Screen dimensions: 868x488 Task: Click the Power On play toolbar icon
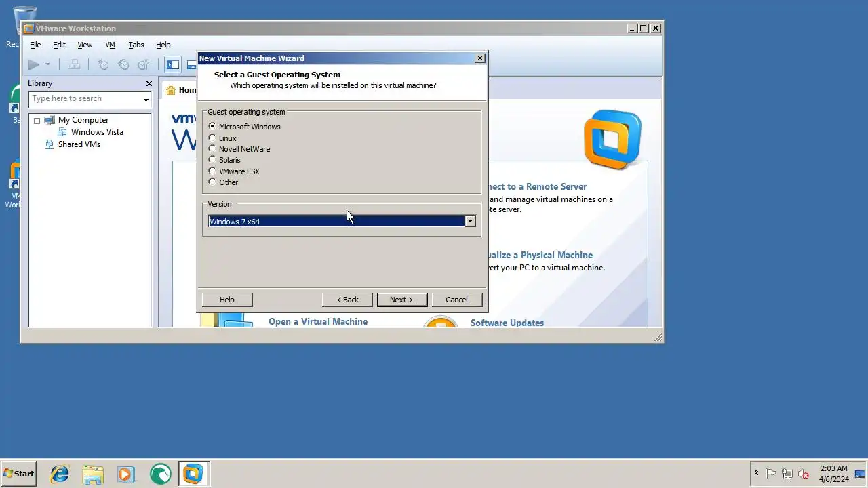(33, 64)
